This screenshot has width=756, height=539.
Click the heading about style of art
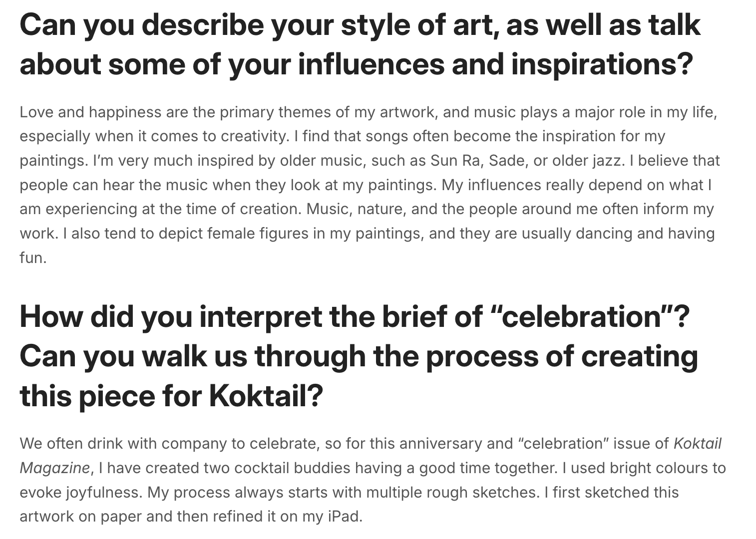click(360, 45)
